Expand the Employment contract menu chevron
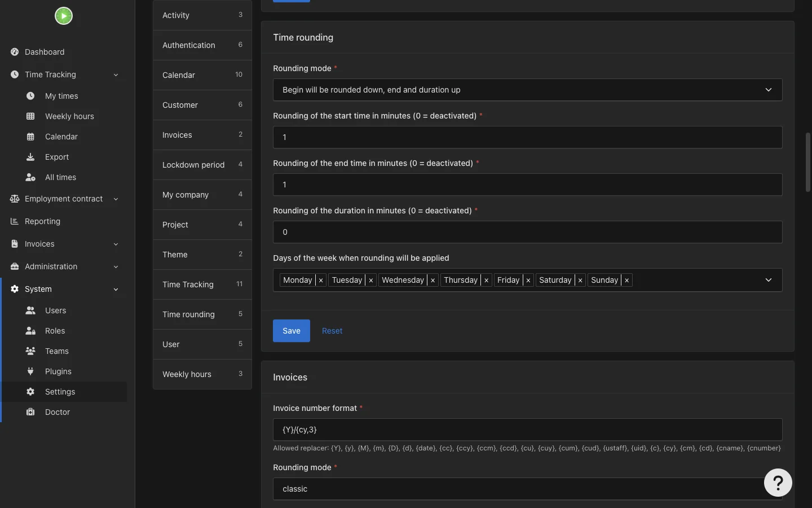The image size is (812, 508). point(116,199)
